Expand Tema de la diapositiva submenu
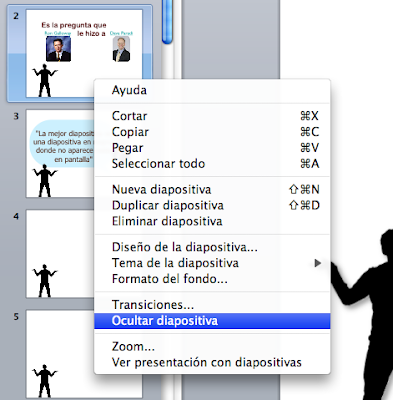The width and height of the screenshot is (393, 400). pos(212,263)
